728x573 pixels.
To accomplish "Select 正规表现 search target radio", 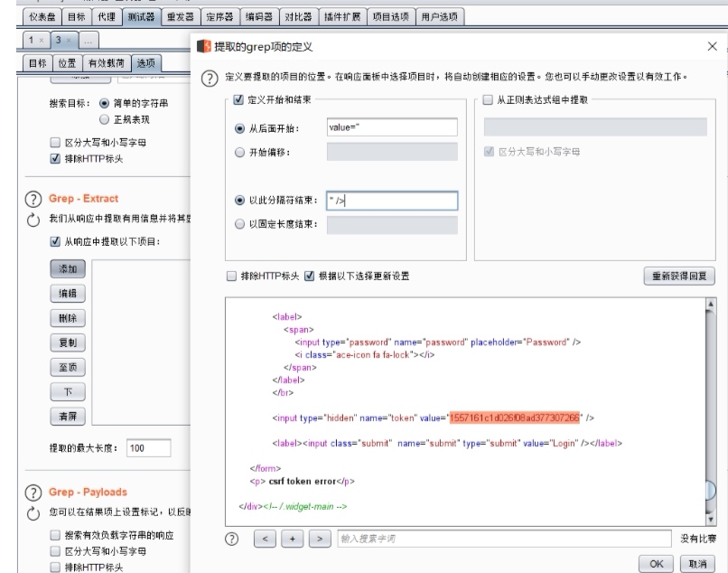I will [104, 119].
